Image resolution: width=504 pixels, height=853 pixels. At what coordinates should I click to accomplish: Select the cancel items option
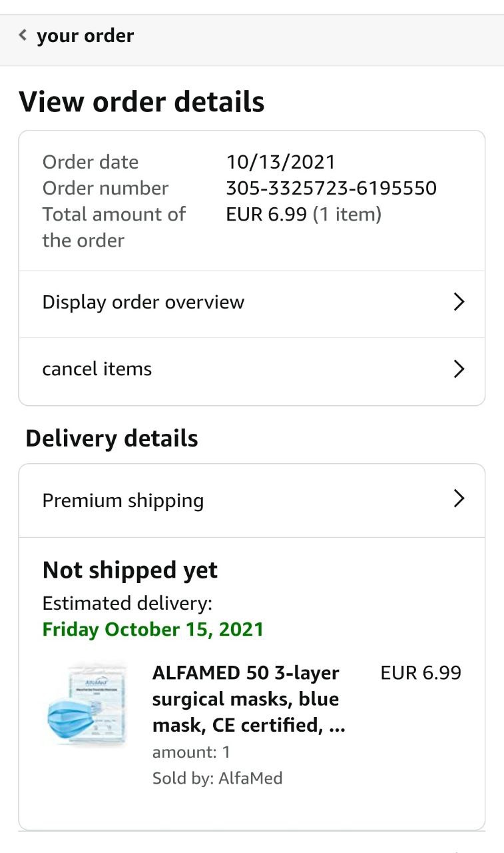coord(97,369)
